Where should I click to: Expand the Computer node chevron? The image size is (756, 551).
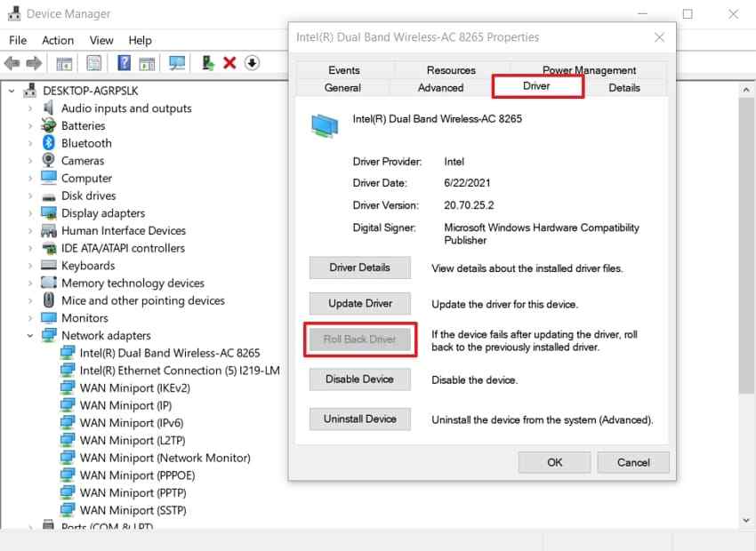point(30,179)
